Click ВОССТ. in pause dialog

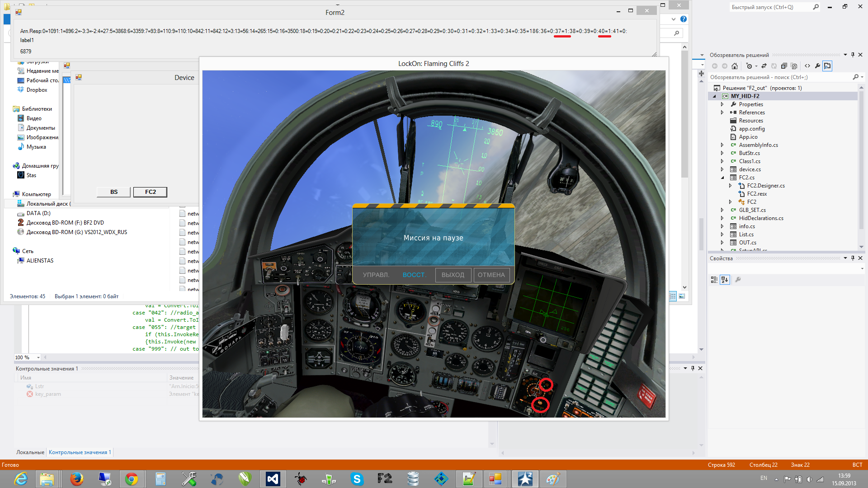(x=414, y=275)
